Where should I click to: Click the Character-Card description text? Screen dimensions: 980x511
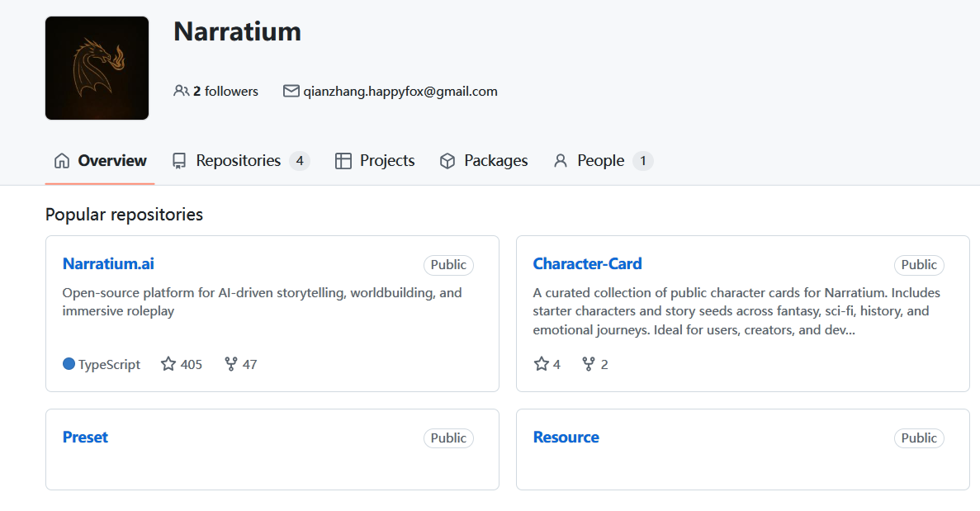[x=736, y=311]
